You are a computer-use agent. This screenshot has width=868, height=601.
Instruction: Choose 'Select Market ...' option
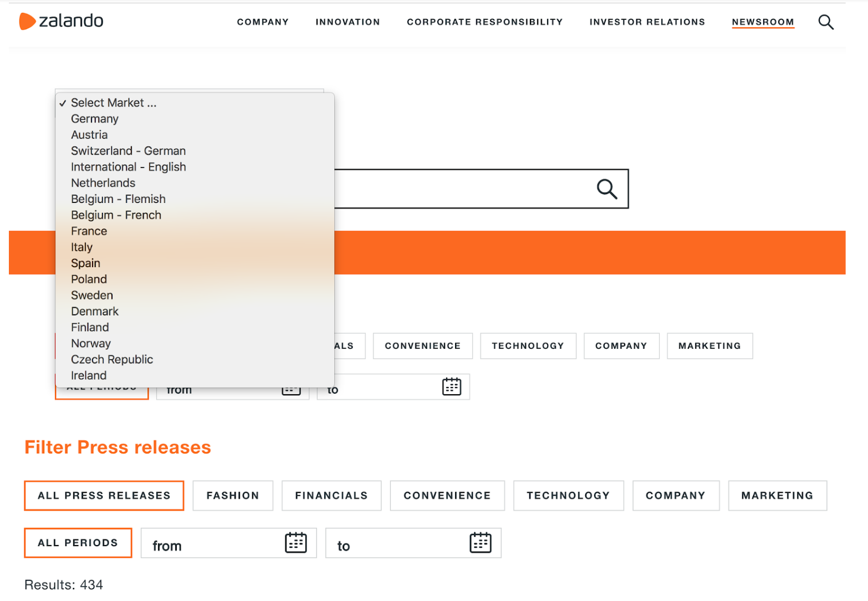pyautogui.click(x=195, y=103)
